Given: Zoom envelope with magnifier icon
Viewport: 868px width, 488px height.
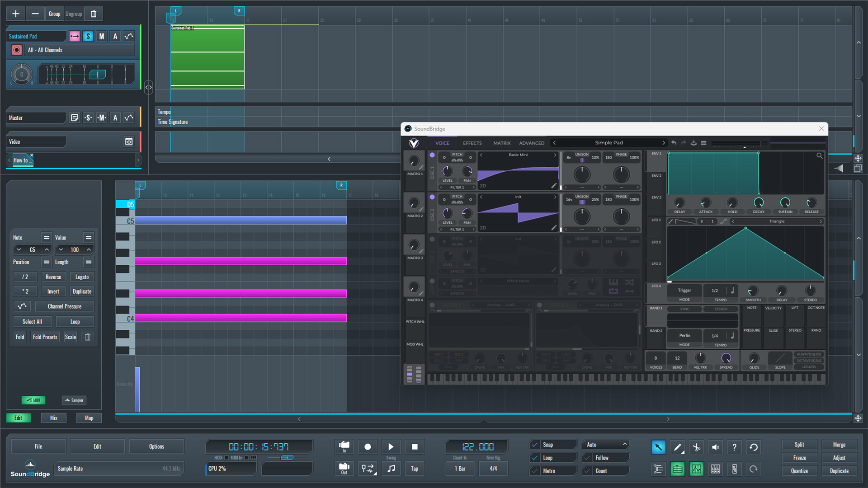Looking at the screenshot, I should pyautogui.click(x=819, y=156).
